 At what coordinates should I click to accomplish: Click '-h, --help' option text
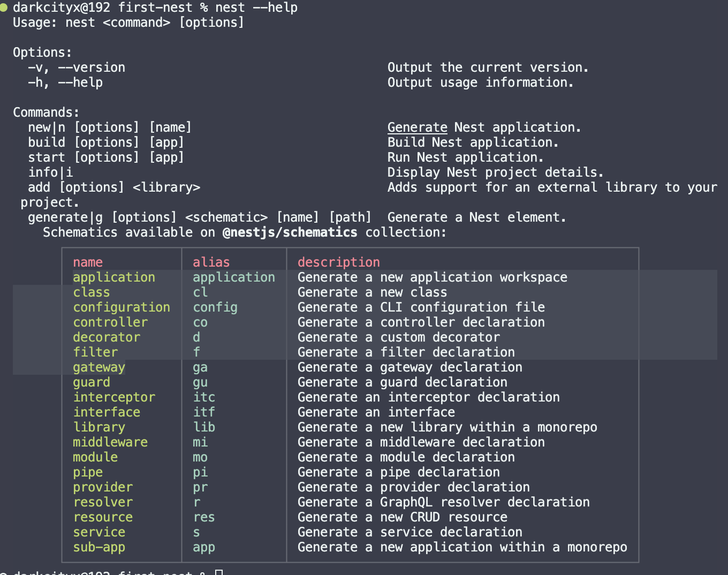point(65,82)
